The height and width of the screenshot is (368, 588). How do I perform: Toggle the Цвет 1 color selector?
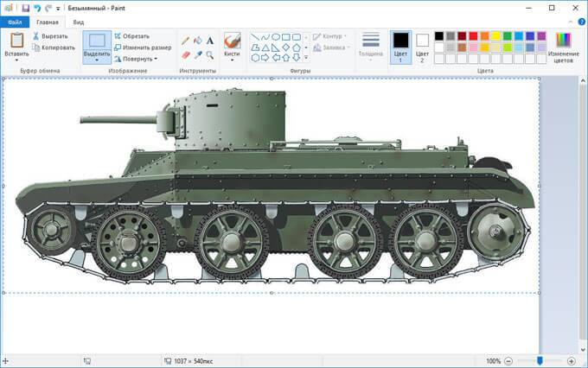400,48
